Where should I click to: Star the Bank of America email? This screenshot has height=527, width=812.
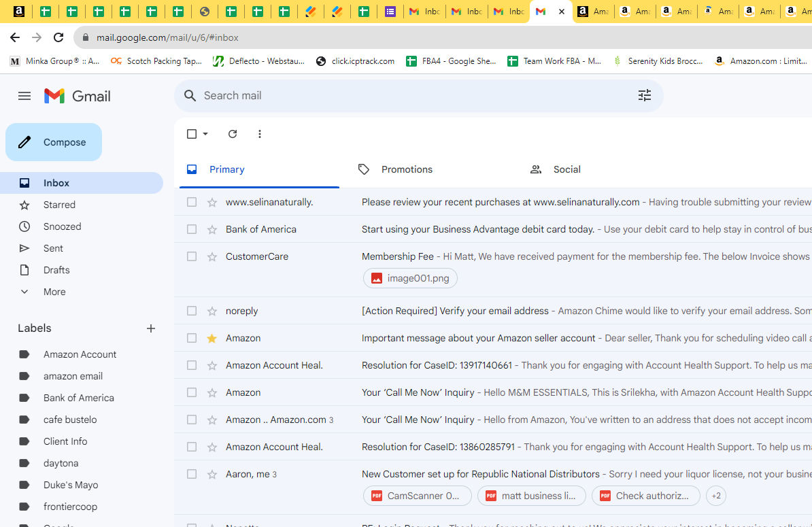tap(212, 229)
